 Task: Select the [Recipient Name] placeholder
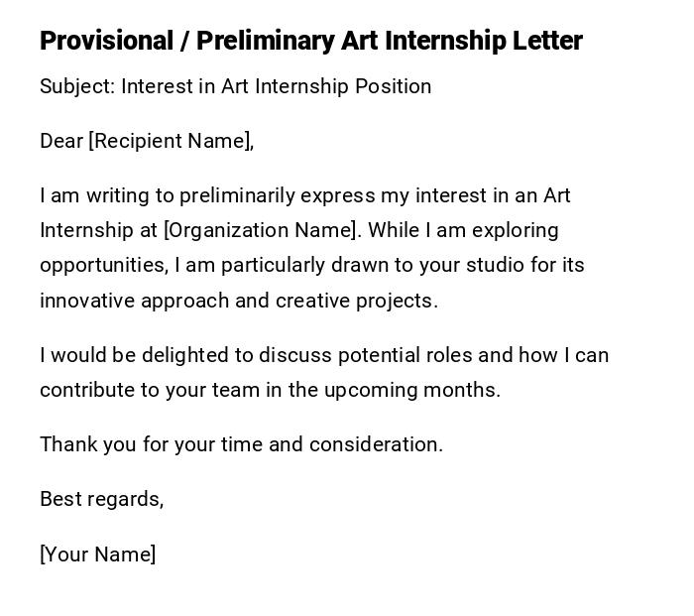(x=170, y=141)
